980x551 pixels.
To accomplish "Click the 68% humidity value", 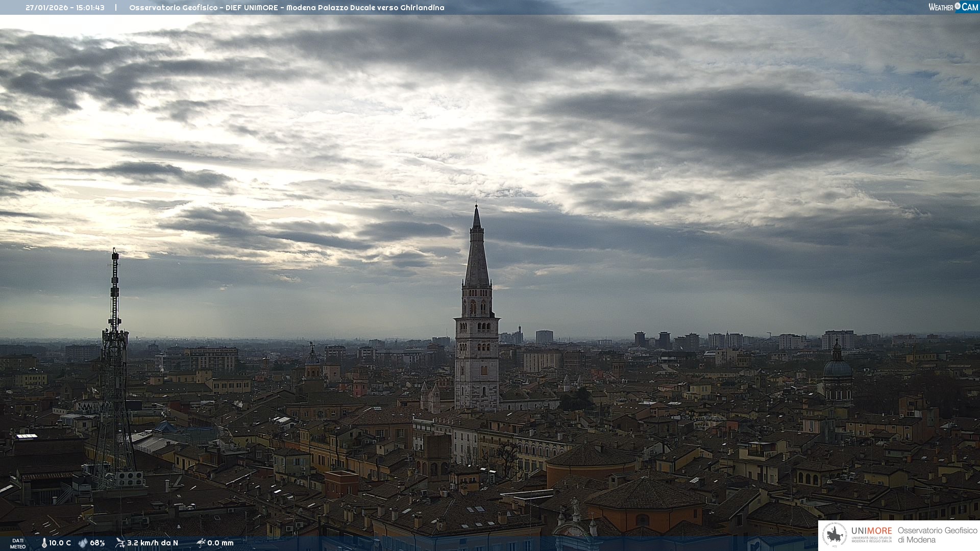I will (x=97, y=543).
